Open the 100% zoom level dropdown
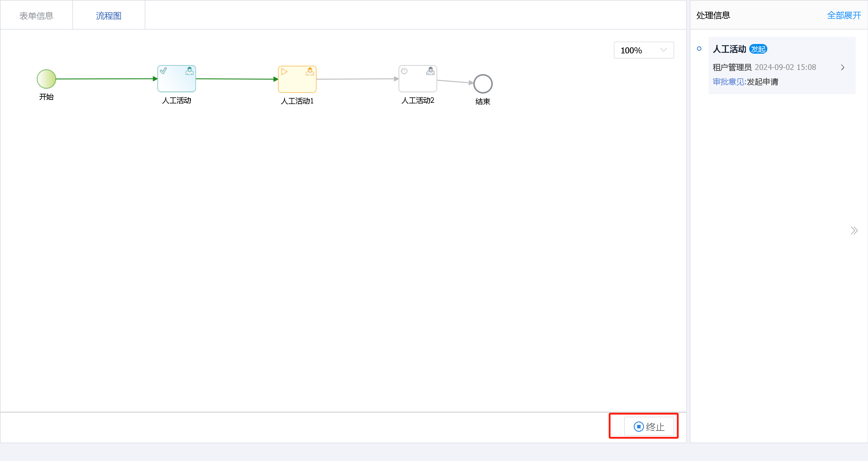The image size is (868, 461). point(643,50)
